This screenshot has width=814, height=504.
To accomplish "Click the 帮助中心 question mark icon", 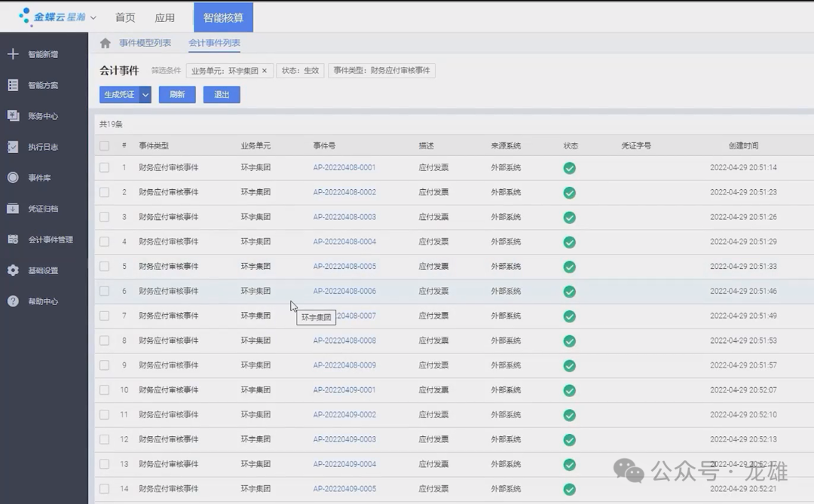I will [x=13, y=301].
